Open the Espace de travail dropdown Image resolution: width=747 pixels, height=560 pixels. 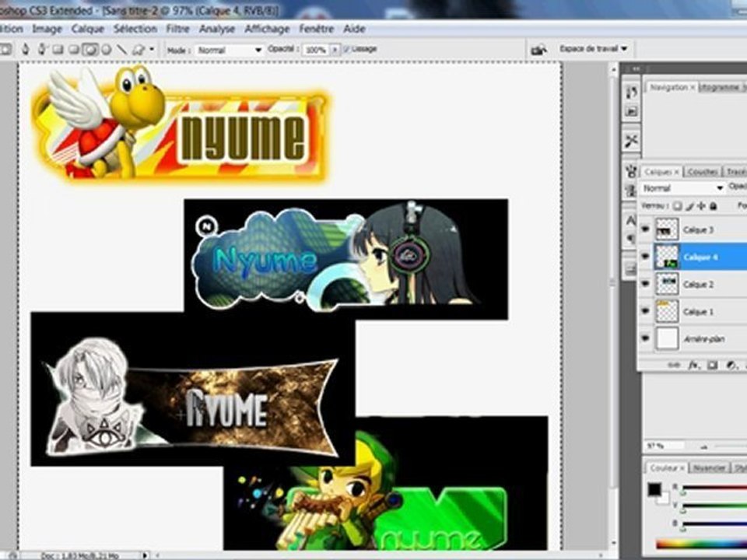click(593, 48)
